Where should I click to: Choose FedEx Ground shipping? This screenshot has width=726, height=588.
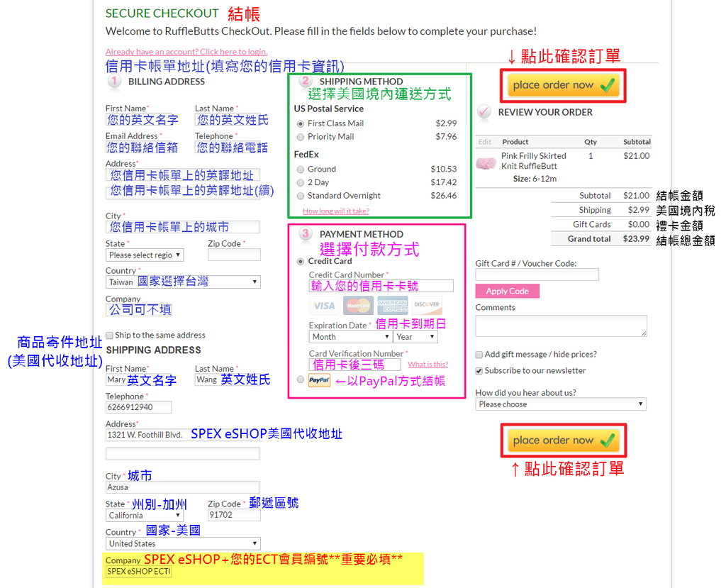(301, 170)
